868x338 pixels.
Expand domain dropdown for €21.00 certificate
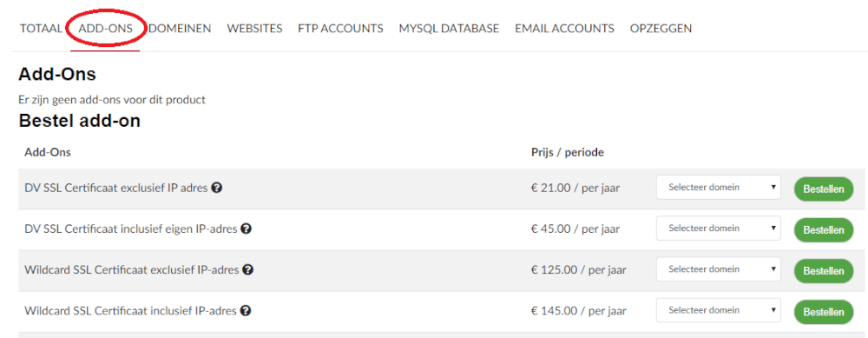(x=719, y=188)
